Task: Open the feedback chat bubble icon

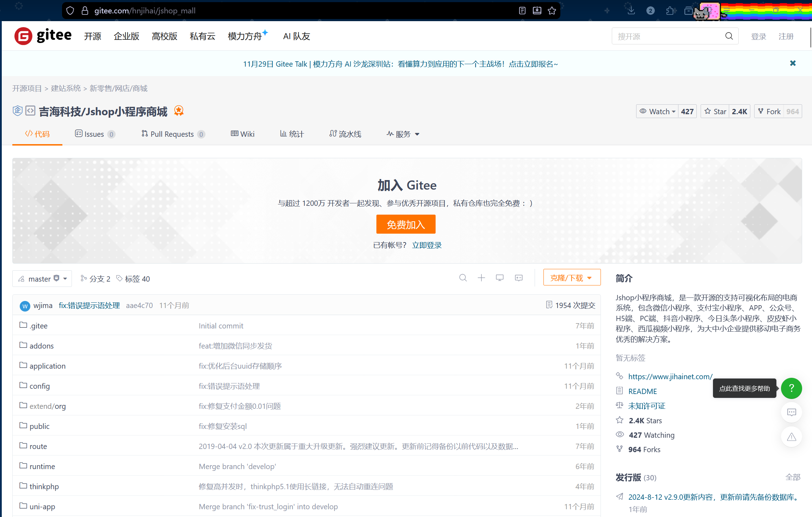Action: 791,412
